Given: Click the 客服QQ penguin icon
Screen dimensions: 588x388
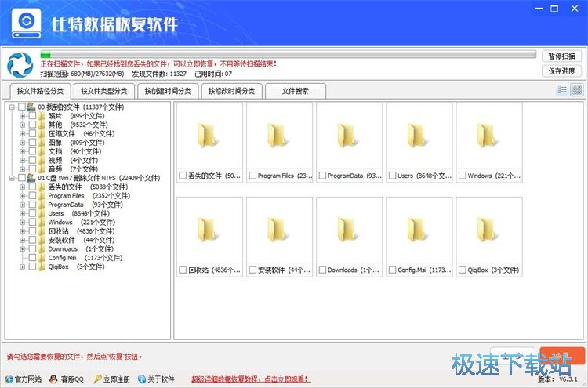Looking at the screenshot, I should click(53, 379).
